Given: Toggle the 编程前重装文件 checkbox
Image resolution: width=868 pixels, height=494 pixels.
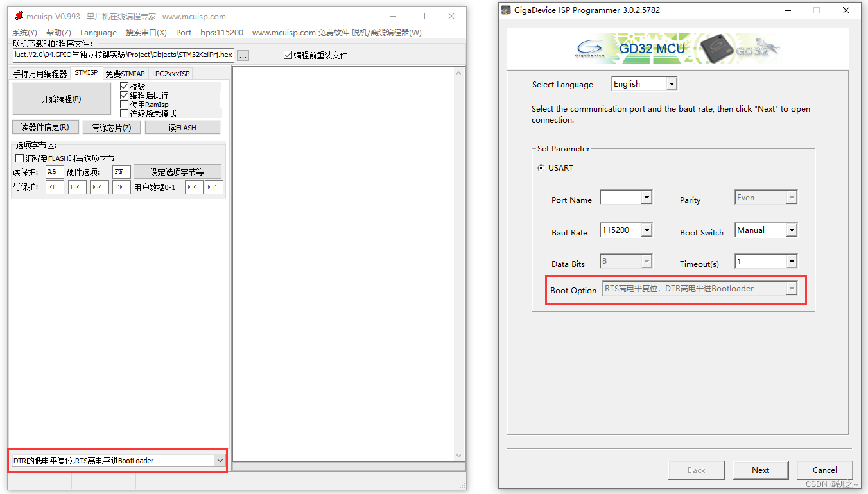Looking at the screenshot, I should pyautogui.click(x=288, y=55).
